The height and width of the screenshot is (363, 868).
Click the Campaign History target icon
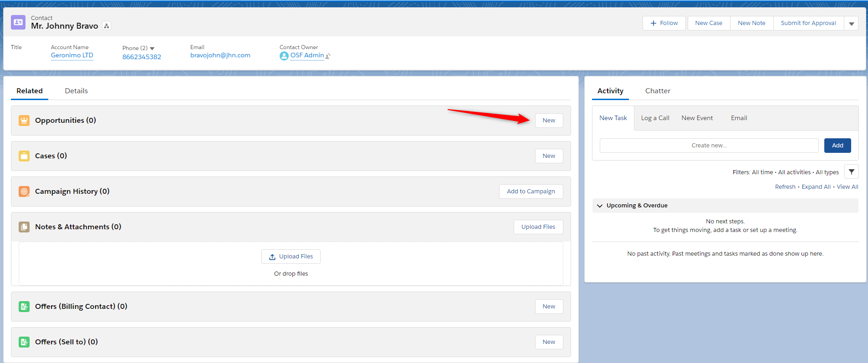point(24,192)
